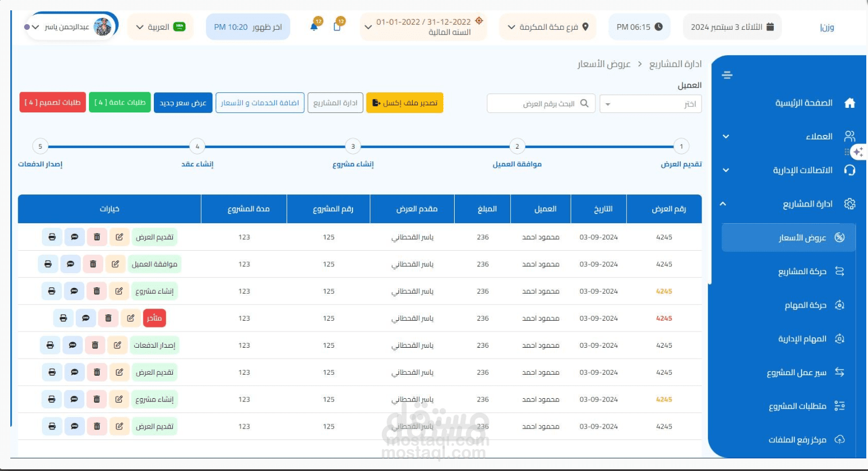Image resolution: width=868 pixels, height=471 pixels.
Task: Delete the offer in the موافقة العميل row
Action: (x=93, y=264)
